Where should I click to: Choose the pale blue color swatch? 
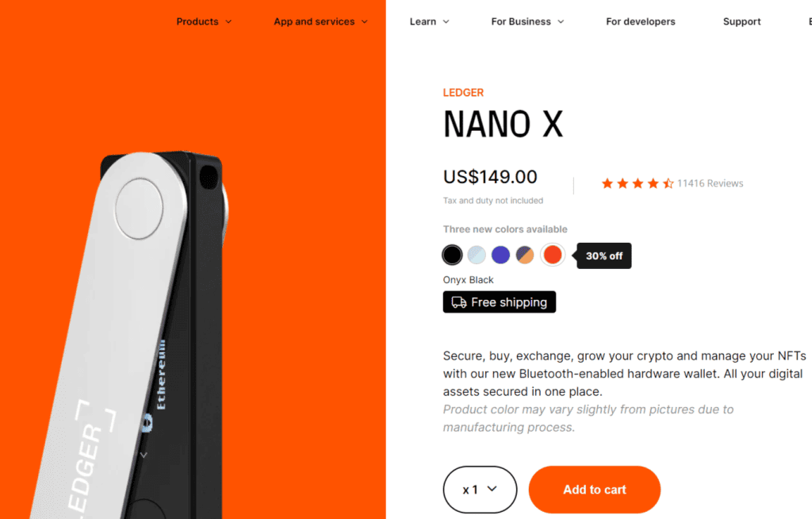tap(477, 255)
